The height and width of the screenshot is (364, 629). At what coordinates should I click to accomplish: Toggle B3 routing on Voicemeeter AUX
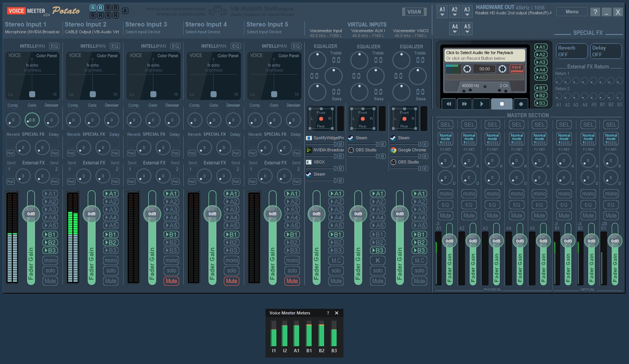378,250
